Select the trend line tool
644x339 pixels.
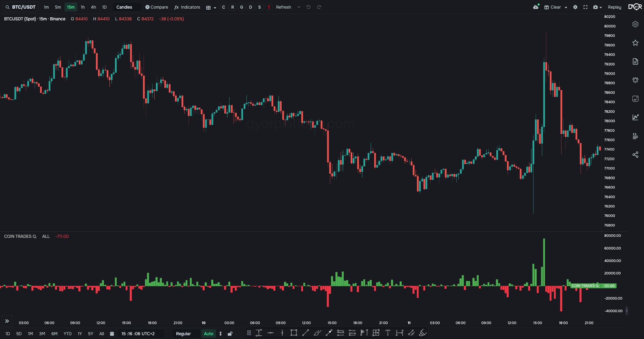point(306,333)
